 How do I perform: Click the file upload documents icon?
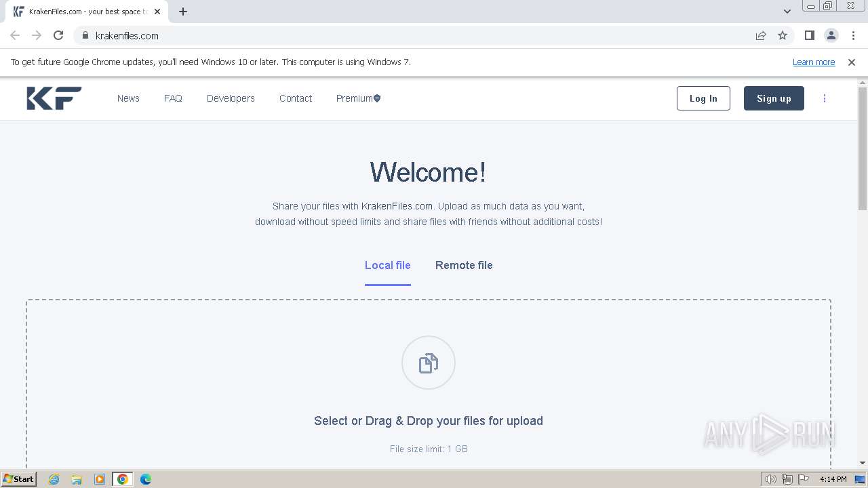tap(429, 363)
